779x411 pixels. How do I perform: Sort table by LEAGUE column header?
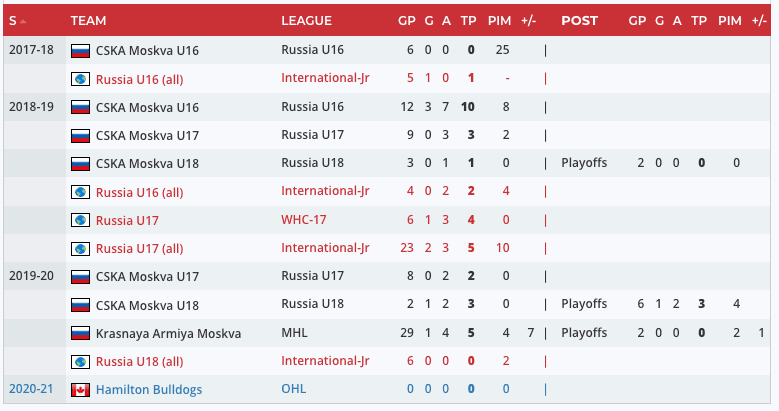(x=306, y=20)
